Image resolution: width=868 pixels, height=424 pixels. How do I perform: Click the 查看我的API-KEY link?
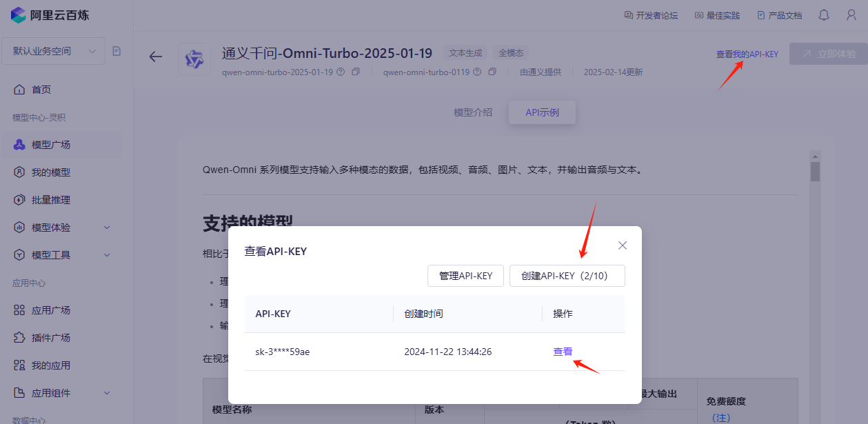coord(747,54)
